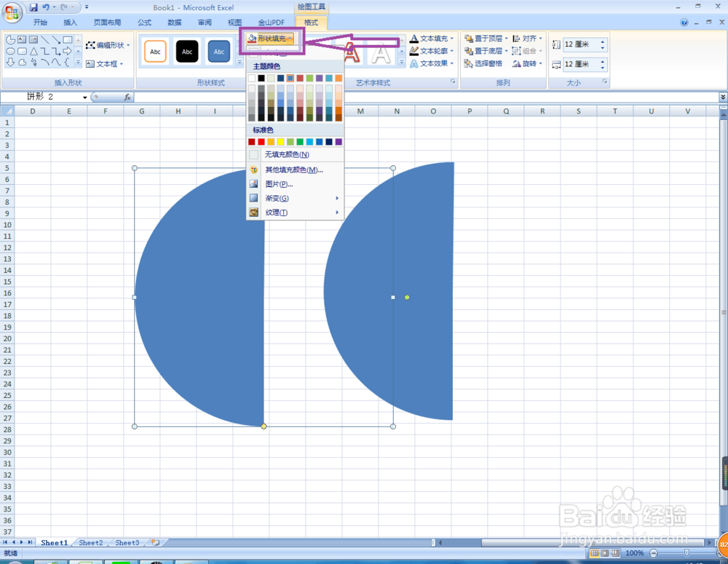Choose No Fill (无填充颜色) option

[x=295, y=154]
